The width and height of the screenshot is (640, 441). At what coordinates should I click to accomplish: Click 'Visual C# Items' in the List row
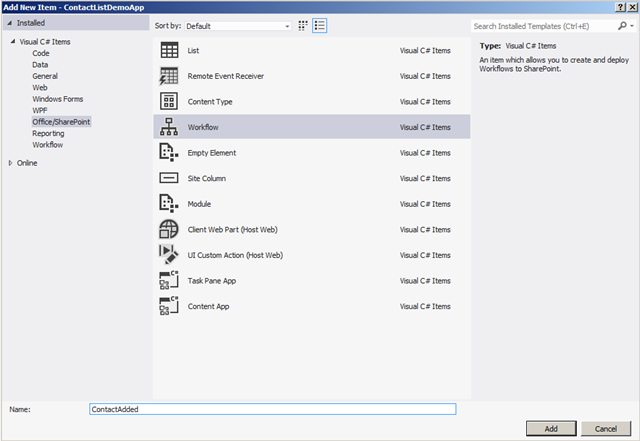coord(425,51)
